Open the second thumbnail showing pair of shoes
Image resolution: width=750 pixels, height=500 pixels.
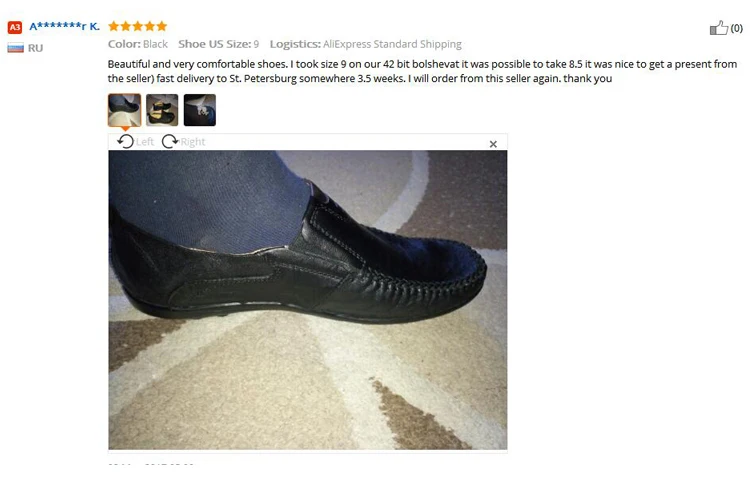pyautogui.click(x=162, y=110)
